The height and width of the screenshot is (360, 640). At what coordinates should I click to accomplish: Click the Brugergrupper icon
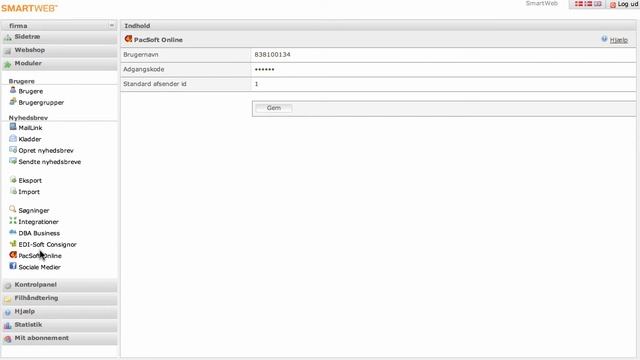tap(13, 102)
